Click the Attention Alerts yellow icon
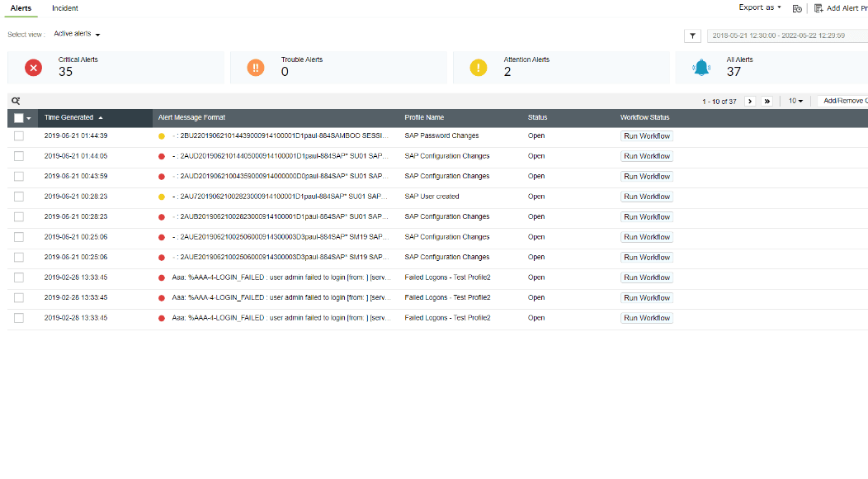 pyautogui.click(x=479, y=68)
